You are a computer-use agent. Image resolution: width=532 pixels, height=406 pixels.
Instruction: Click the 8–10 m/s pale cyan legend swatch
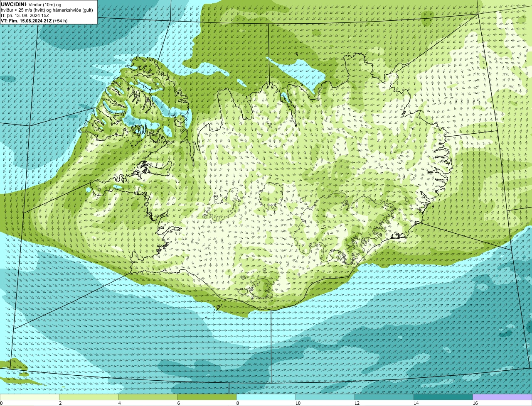click(x=266, y=397)
